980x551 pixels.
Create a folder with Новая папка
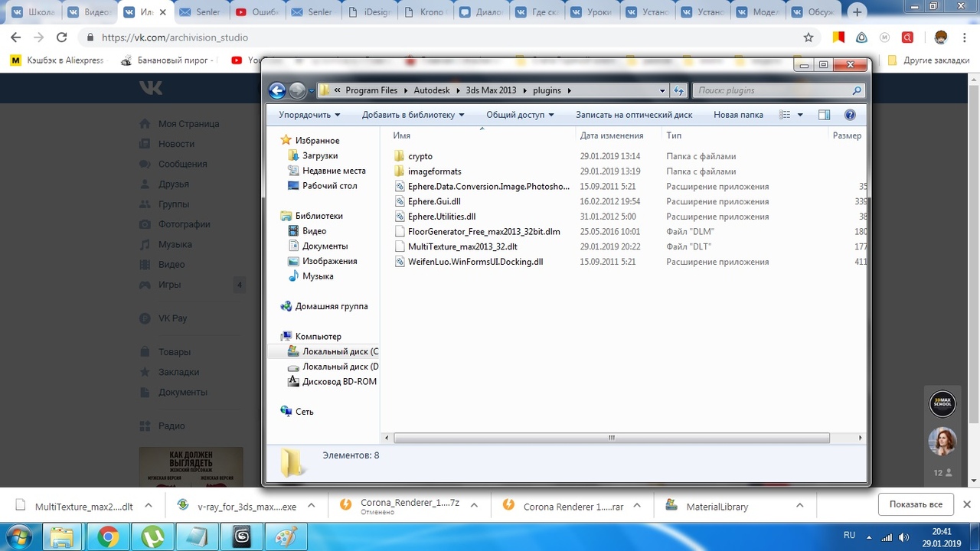[x=738, y=115]
